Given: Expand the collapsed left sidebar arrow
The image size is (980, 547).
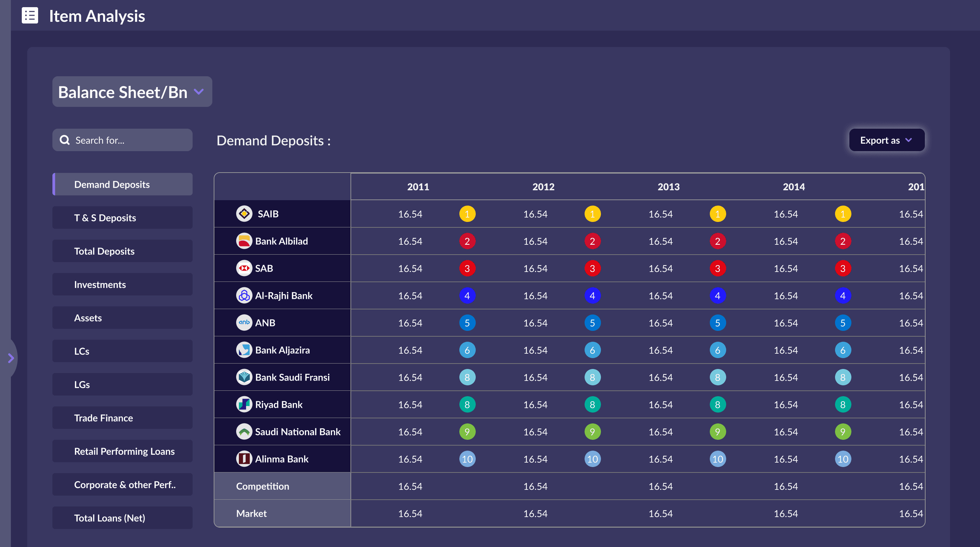Looking at the screenshot, I should pos(10,358).
